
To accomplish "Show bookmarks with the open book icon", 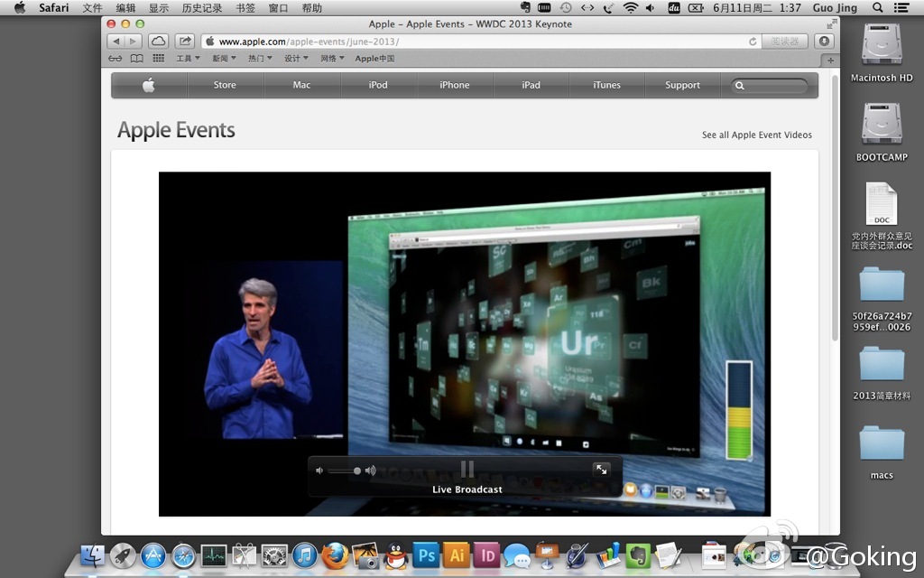I will click(x=137, y=59).
